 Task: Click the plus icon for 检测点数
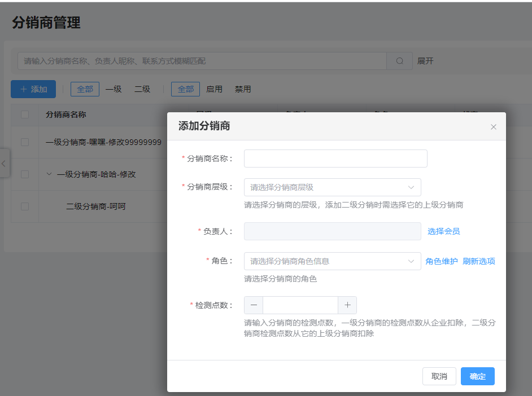[x=347, y=305]
